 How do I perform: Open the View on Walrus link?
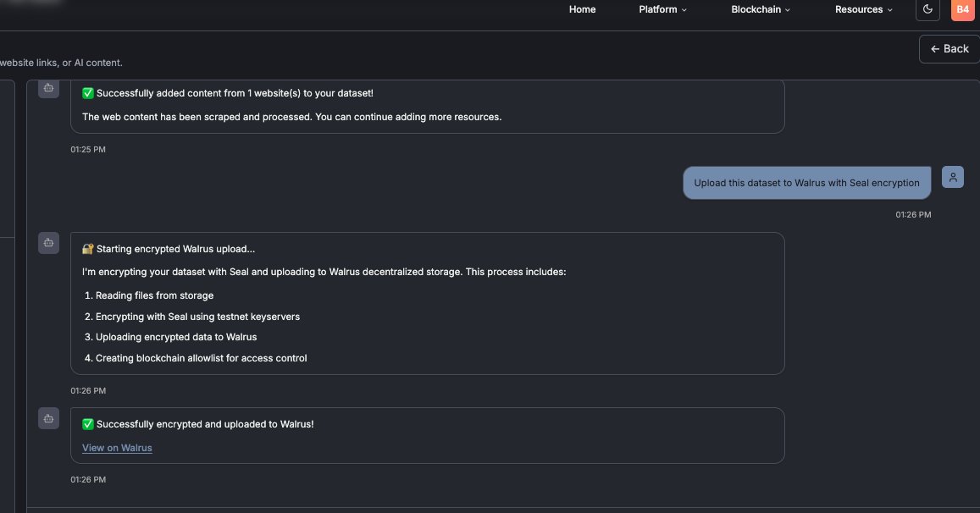coord(117,448)
